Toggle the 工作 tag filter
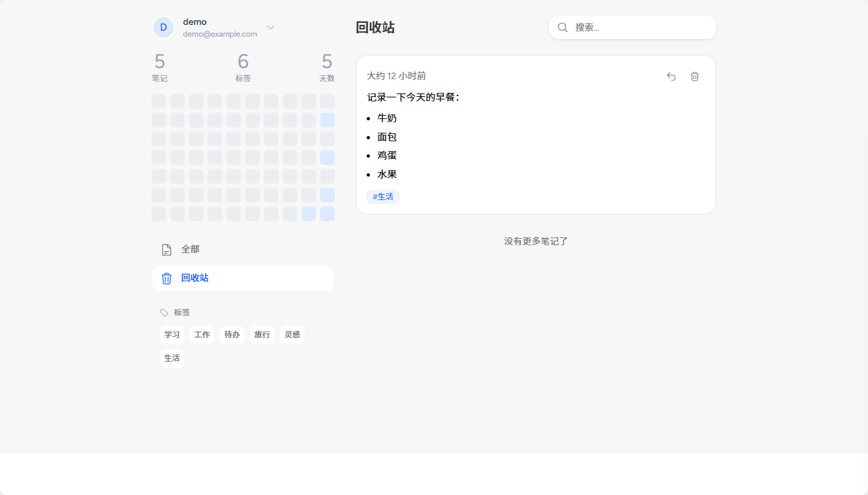Image resolution: width=868 pixels, height=495 pixels. [202, 334]
